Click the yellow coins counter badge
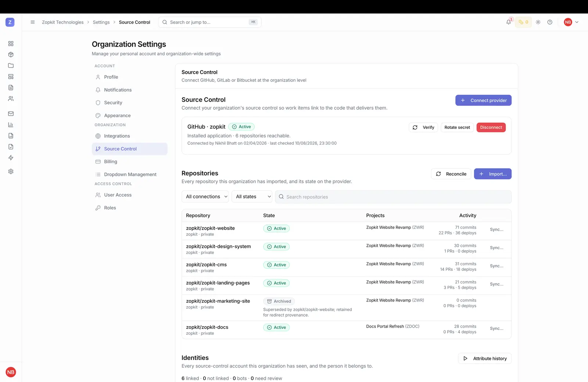This screenshot has height=382, width=588. pyautogui.click(x=523, y=22)
